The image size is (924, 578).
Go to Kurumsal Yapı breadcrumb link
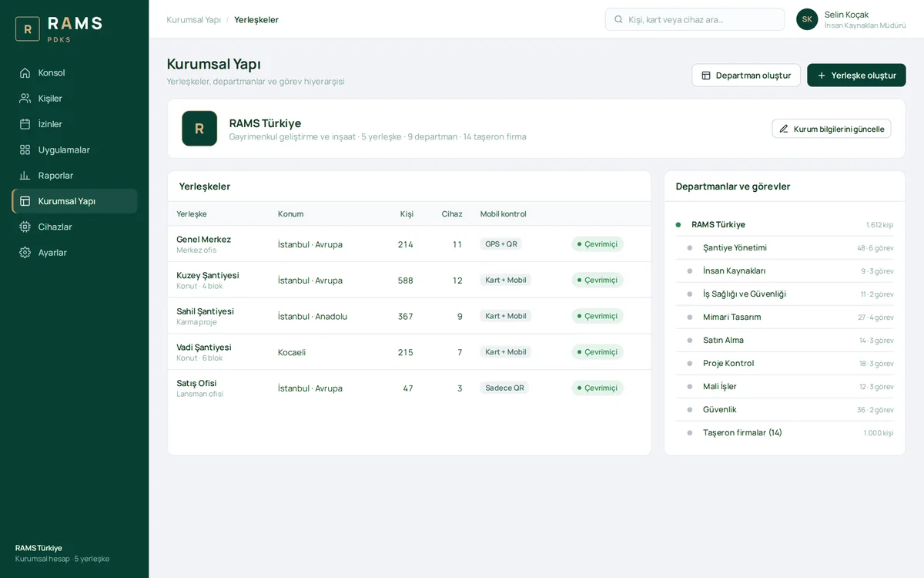(193, 19)
